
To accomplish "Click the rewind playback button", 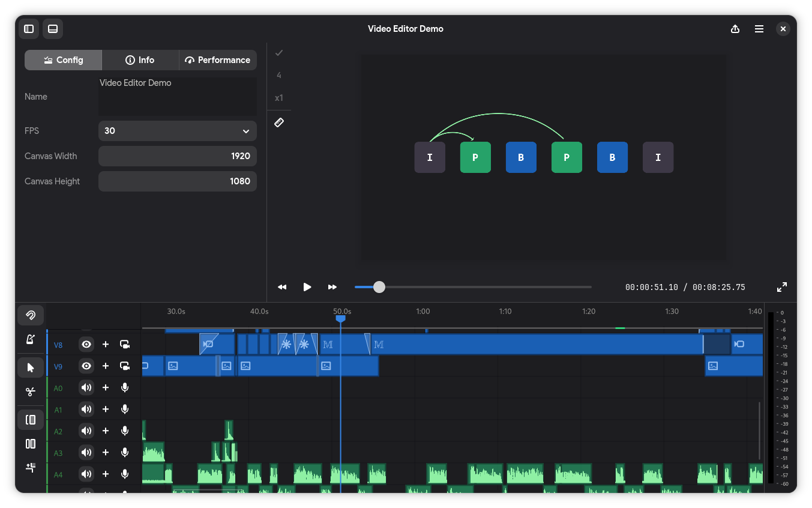I will click(282, 287).
